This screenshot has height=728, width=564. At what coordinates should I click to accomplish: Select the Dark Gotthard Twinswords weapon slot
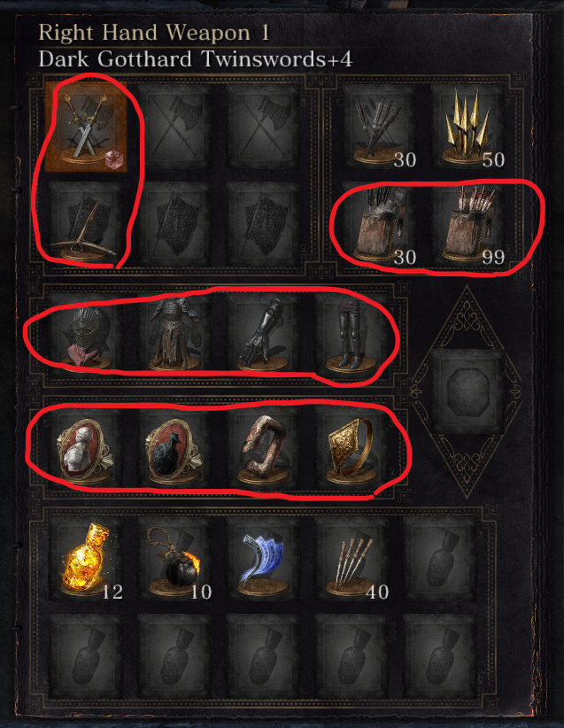click(x=86, y=128)
